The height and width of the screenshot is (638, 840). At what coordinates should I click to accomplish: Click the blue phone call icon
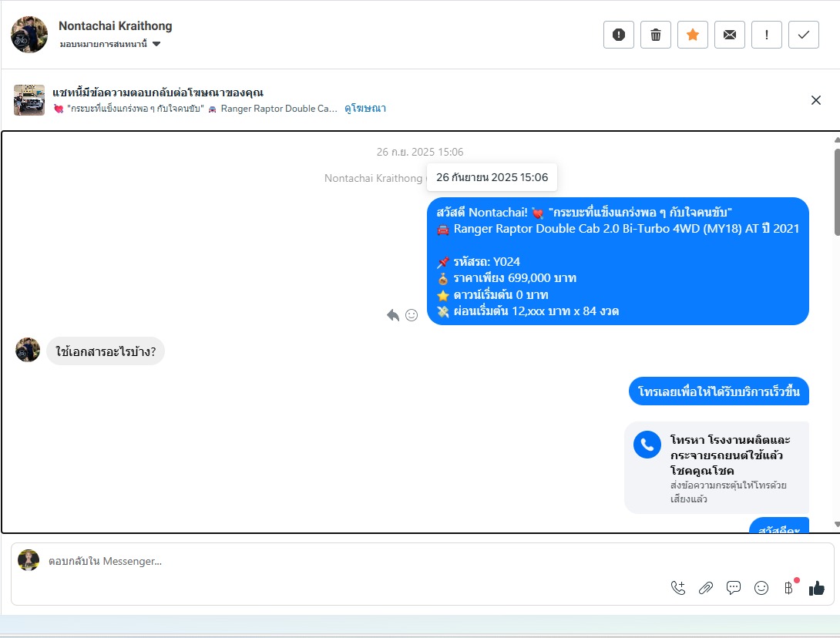pos(647,445)
